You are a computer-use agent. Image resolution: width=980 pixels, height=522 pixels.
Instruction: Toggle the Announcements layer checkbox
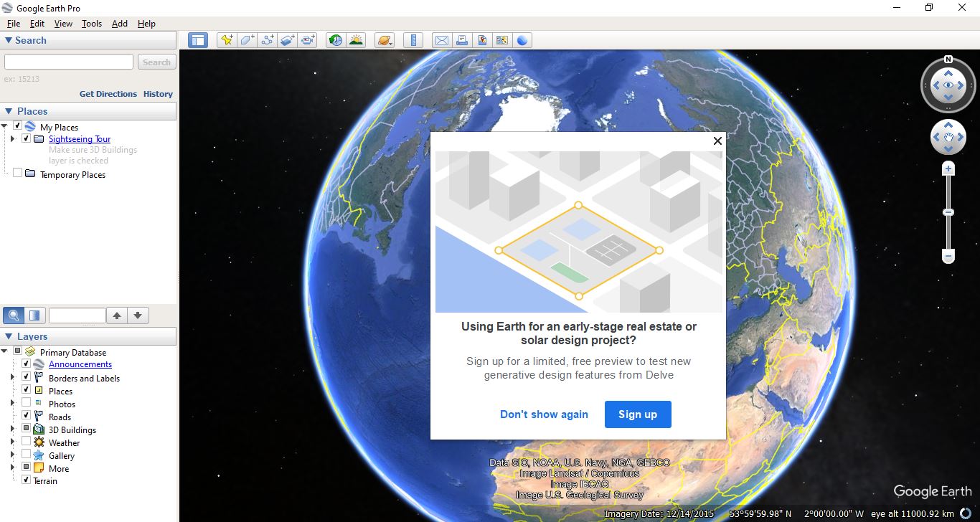[x=26, y=364]
